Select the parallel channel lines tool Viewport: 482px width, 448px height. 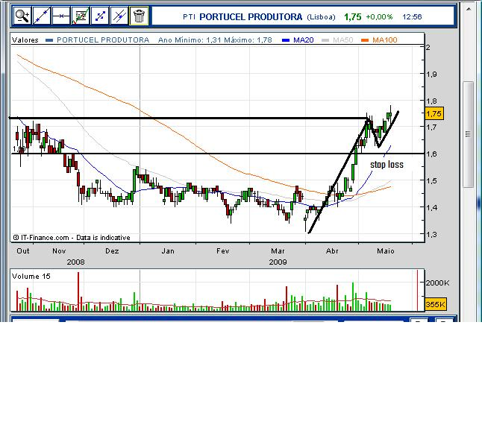[119, 16]
